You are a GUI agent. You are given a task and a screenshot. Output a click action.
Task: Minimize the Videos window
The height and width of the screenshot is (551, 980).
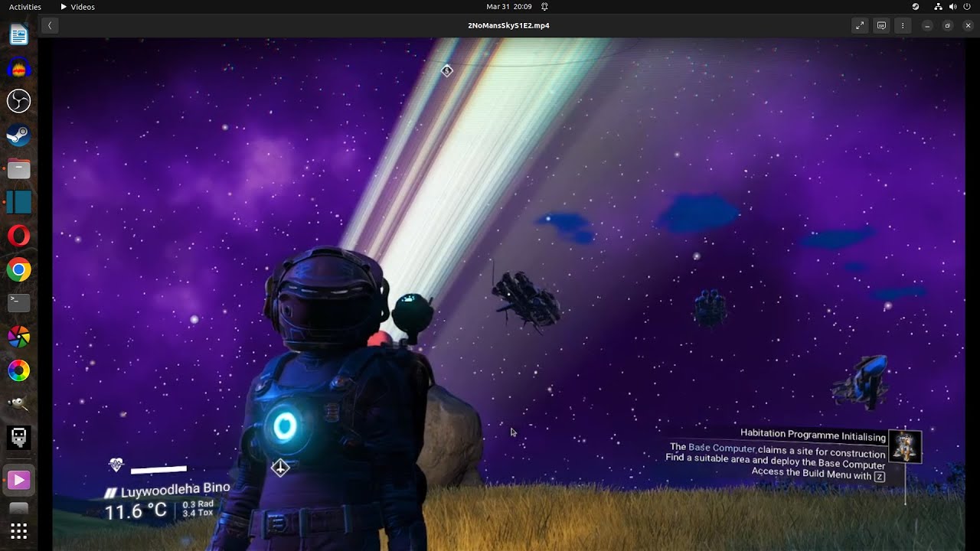click(927, 25)
